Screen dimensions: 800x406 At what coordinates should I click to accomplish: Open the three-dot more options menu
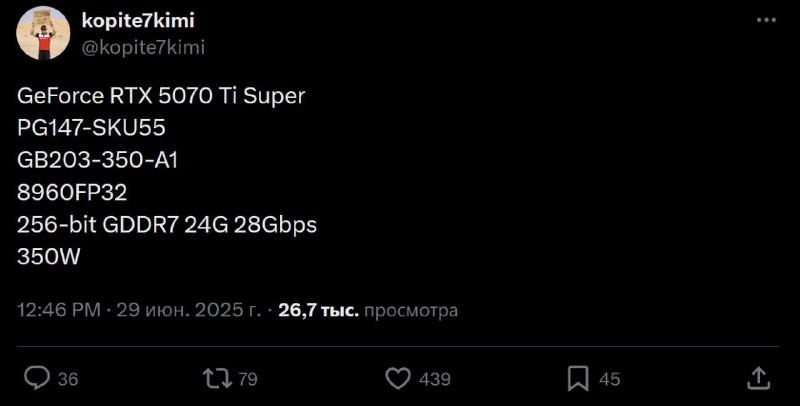coord(766,20)
